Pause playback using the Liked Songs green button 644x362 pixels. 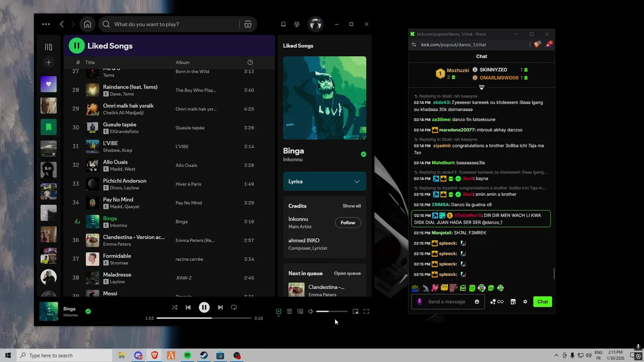point(76,46)
